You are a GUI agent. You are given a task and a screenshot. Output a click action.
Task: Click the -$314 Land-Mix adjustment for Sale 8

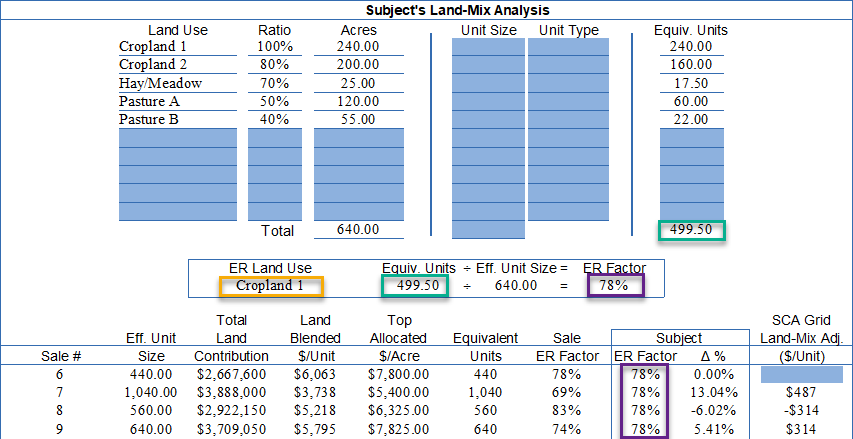click(x=800, y=410)
